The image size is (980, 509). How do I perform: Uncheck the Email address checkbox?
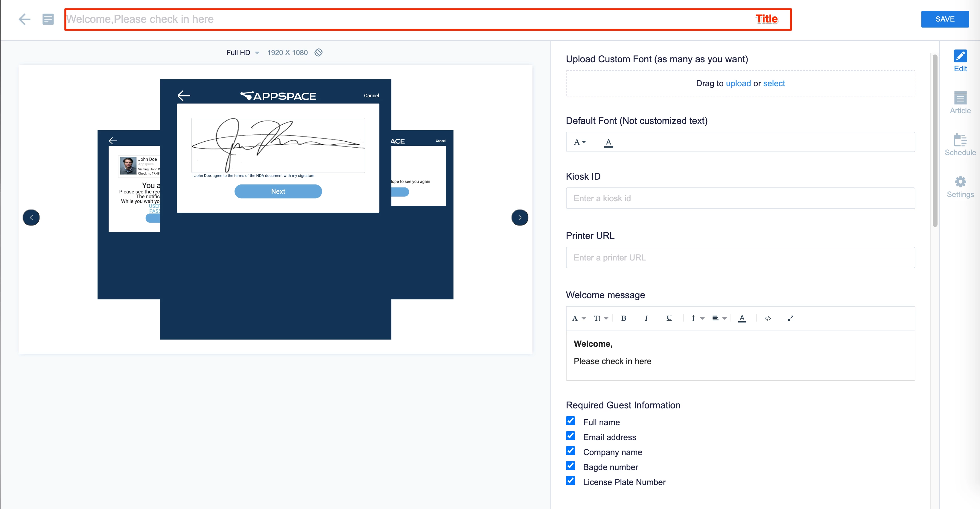click(x=570, y=436)
